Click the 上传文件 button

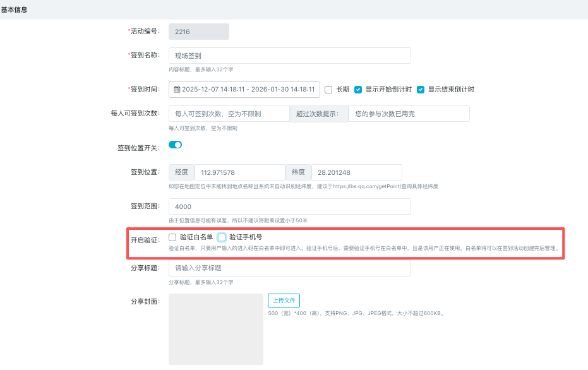click(x=284, y=301)
